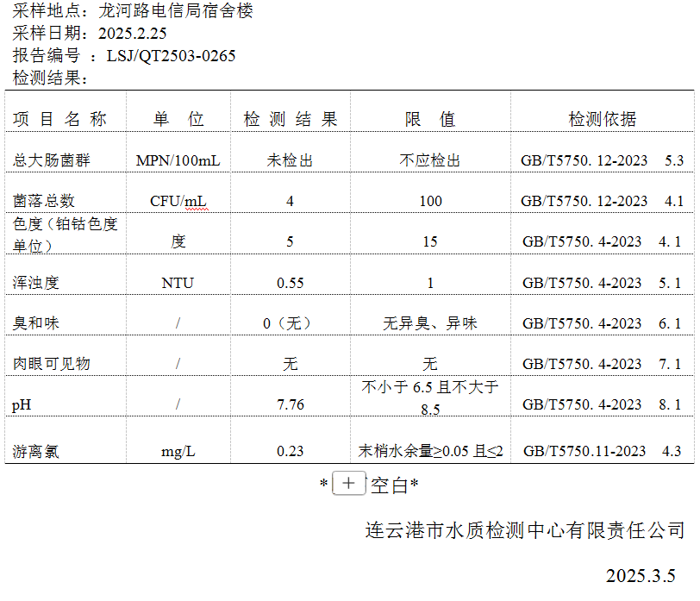The width and height of the screenshot is (700, 601).
Task: Click the company name 连云港市水质检测中心有限责任公司
Action: pyautogui.click(x=525, y=529)
